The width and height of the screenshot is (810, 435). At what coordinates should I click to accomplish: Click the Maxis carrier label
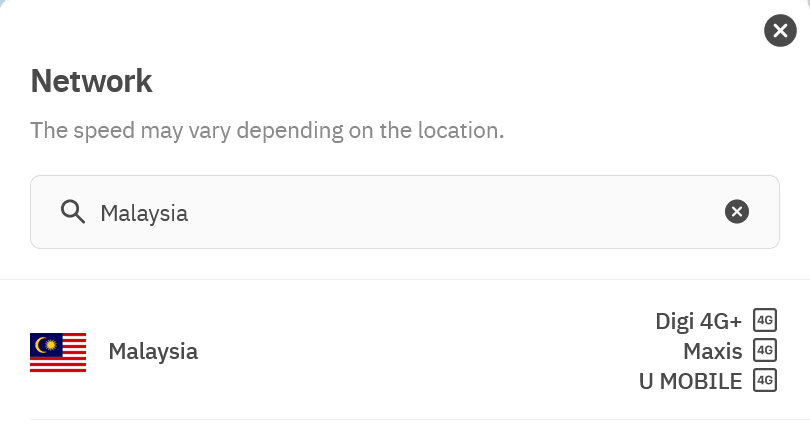(x=713, y=351)
